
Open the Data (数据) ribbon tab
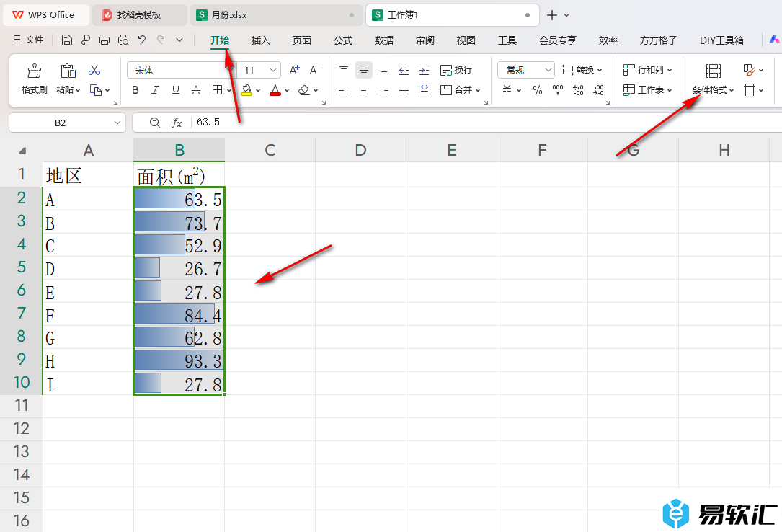[x=384, y=40]
